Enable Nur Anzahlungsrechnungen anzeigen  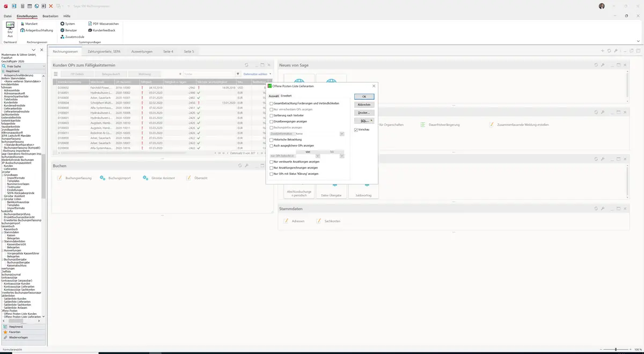pos(272,168)
